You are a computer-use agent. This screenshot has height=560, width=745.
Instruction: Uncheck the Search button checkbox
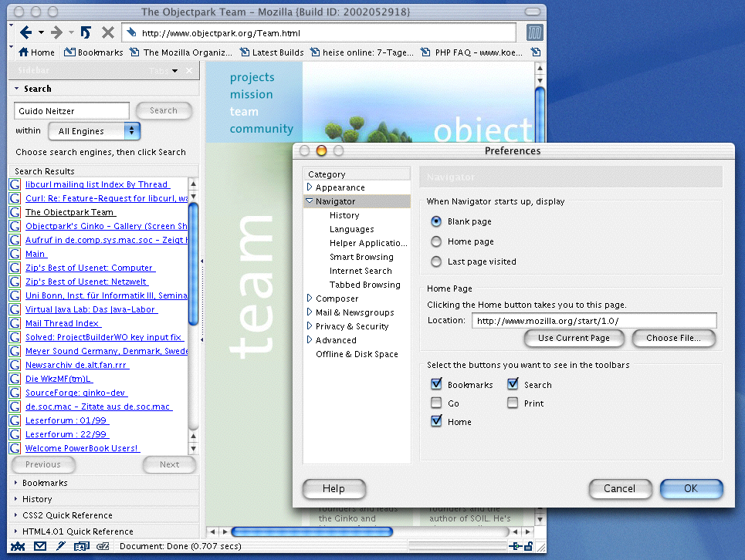point(512,384)
